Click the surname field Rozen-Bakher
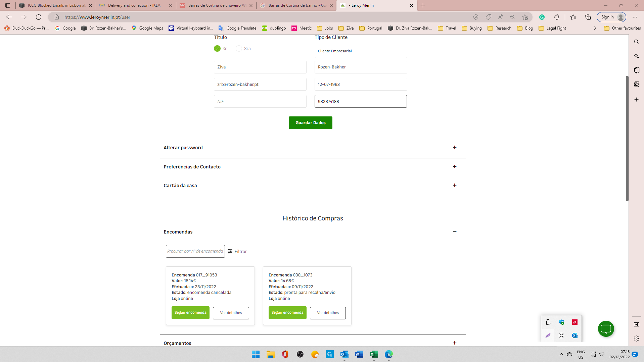 tap(361, 67)
